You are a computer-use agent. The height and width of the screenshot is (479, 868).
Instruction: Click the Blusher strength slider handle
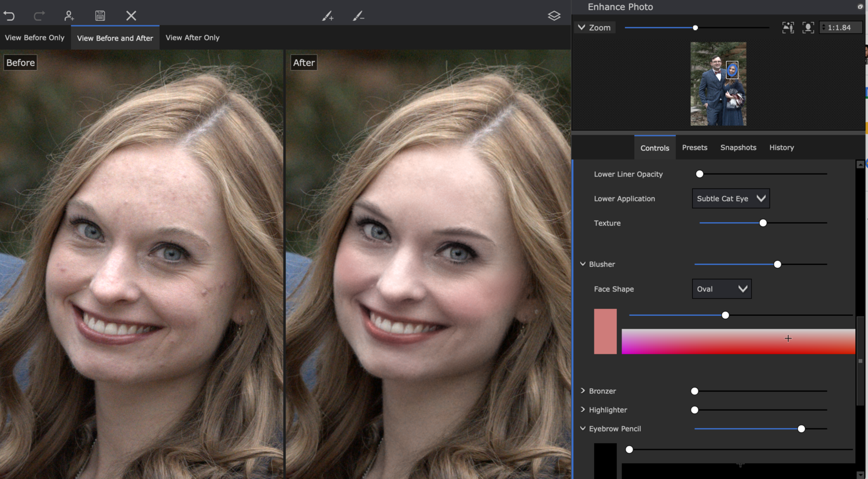coord(778,264)
